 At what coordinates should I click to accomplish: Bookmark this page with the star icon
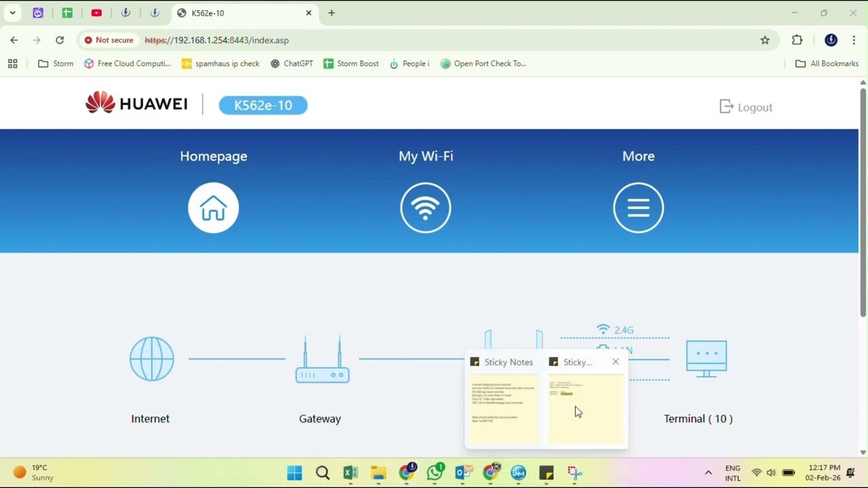click(x=765, y=40)
